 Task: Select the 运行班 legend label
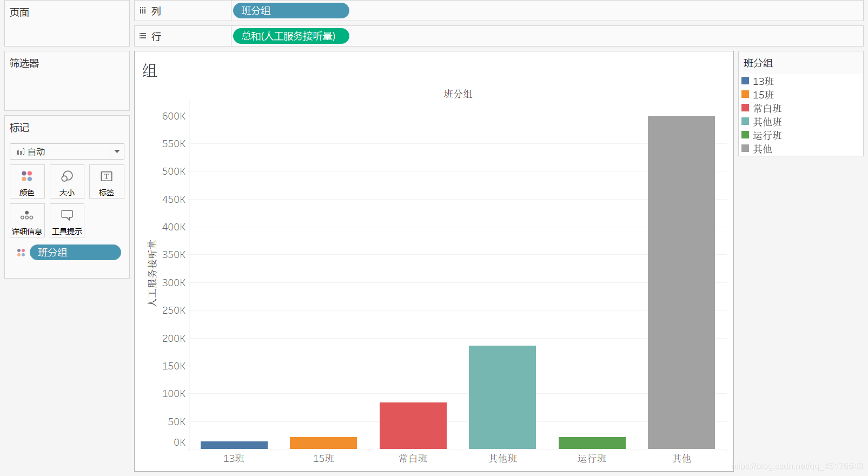[x=767, y=135]
